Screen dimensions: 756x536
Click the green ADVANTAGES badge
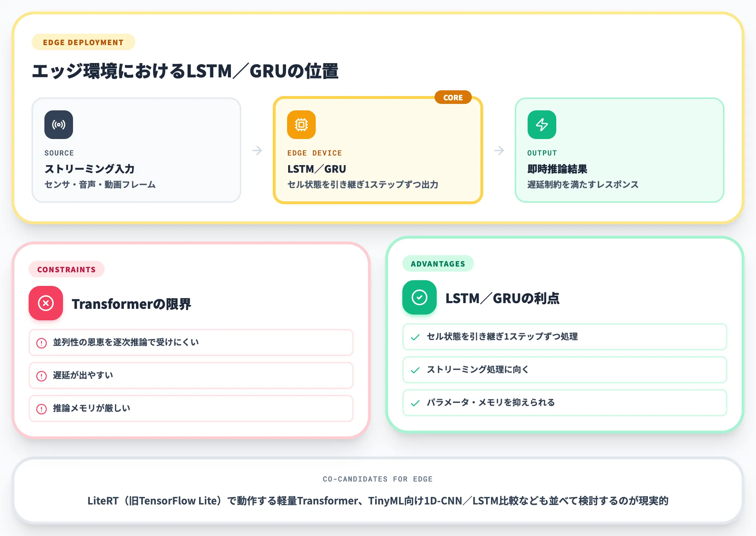(438, 264)
